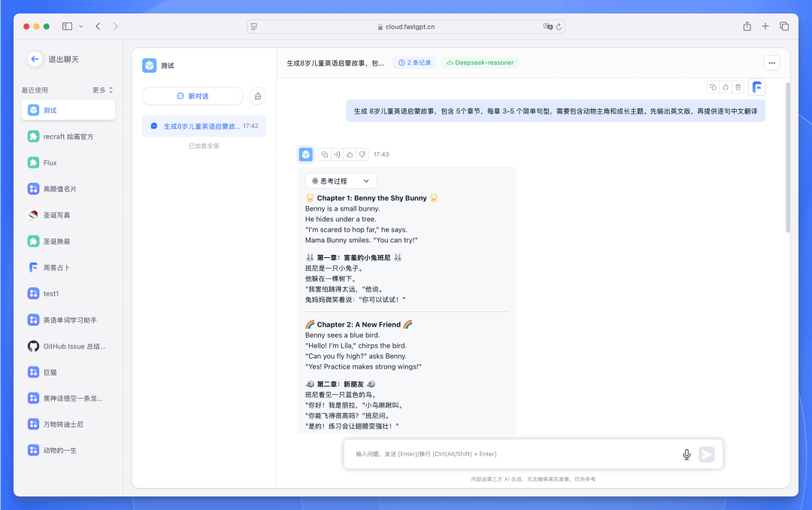Click the 第一章：害羞的小兔班尼 heading
The image size is (812, 510).
(353, 257)
